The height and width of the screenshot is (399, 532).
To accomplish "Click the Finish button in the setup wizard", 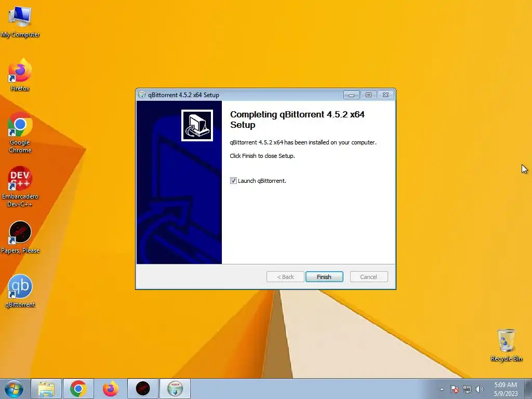I will (324, 277).
